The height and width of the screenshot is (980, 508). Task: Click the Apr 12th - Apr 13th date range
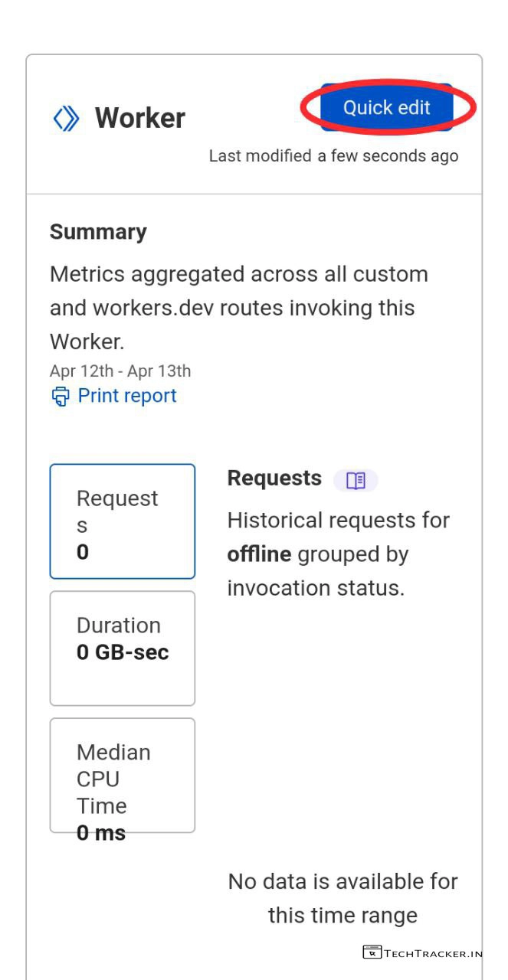[120, 371]
